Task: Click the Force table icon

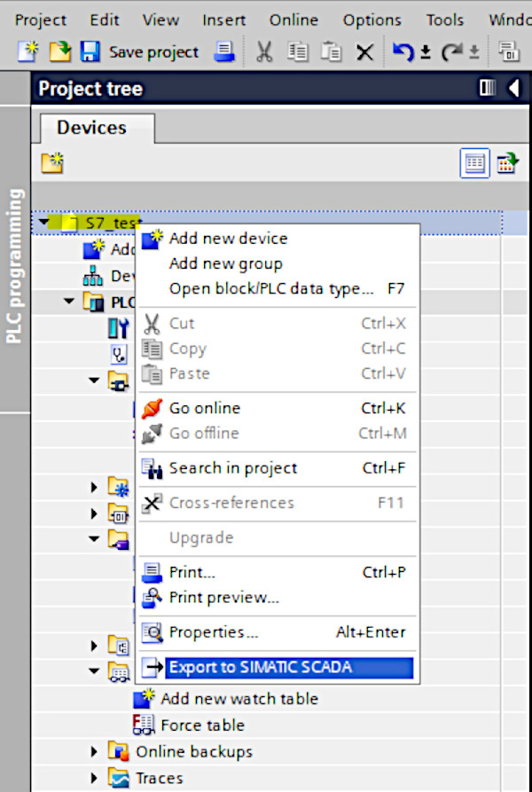Action: 144,725
